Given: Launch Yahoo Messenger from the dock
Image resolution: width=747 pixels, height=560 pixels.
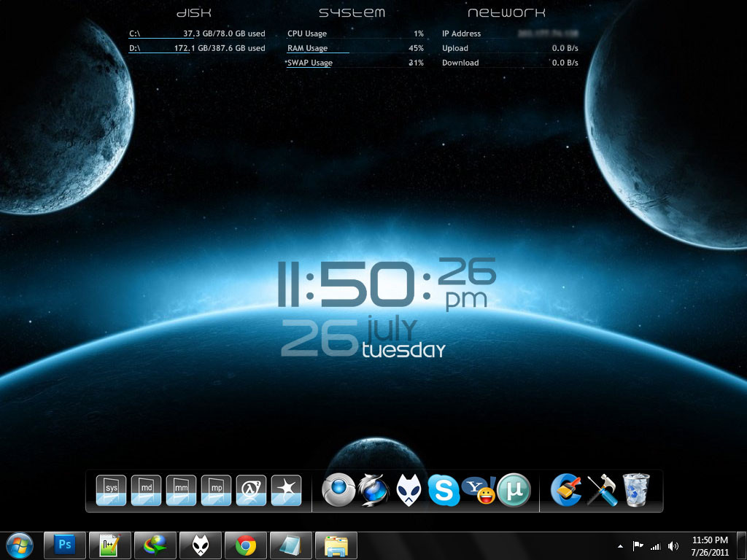Looking at the screenshot, I should point(479,490).
